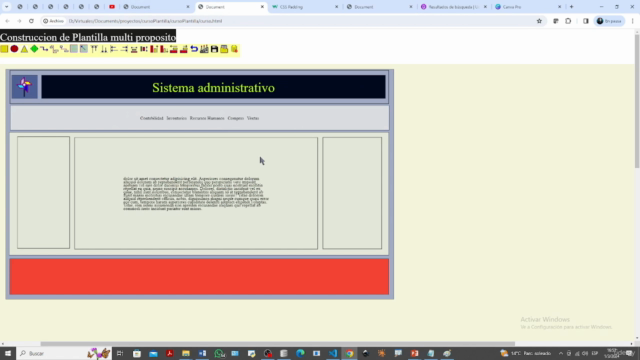Select the yellow triangle shape tool

[x=24, y=49]
